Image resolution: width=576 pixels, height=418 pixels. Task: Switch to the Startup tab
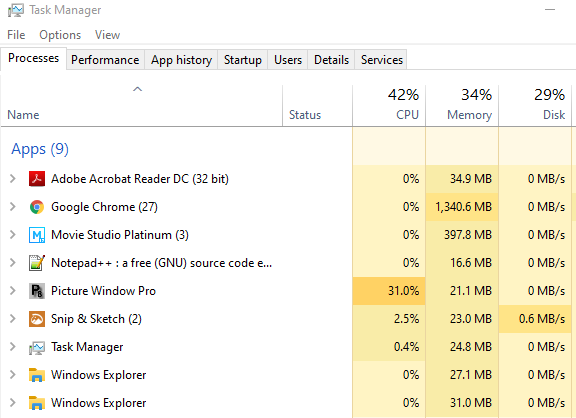click(243, 60)
